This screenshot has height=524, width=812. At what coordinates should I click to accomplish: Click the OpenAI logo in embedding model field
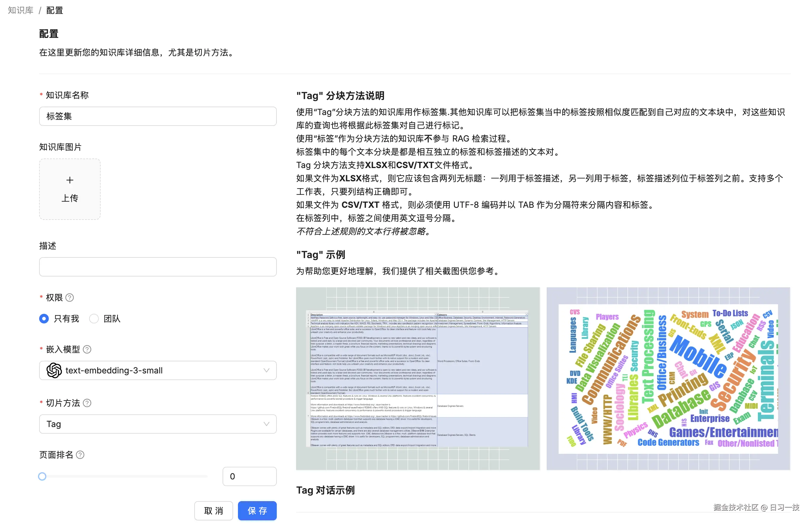(54, 370)
